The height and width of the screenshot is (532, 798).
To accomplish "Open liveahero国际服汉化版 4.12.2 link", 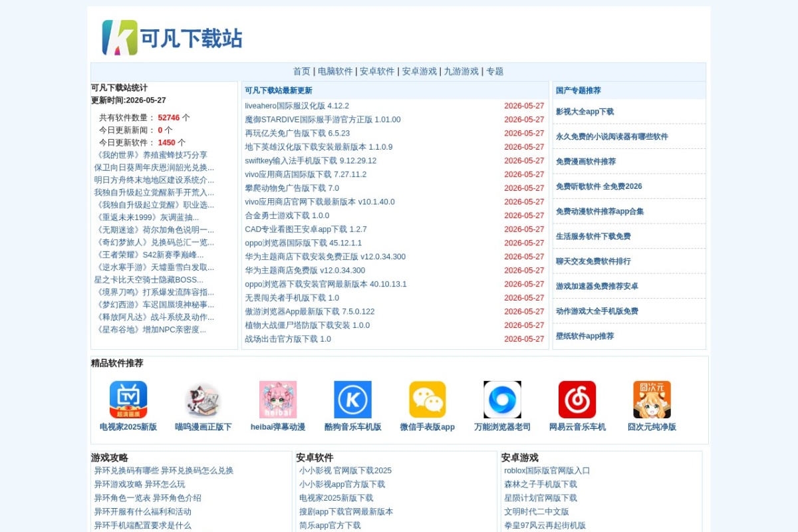I will click(297, 106).
